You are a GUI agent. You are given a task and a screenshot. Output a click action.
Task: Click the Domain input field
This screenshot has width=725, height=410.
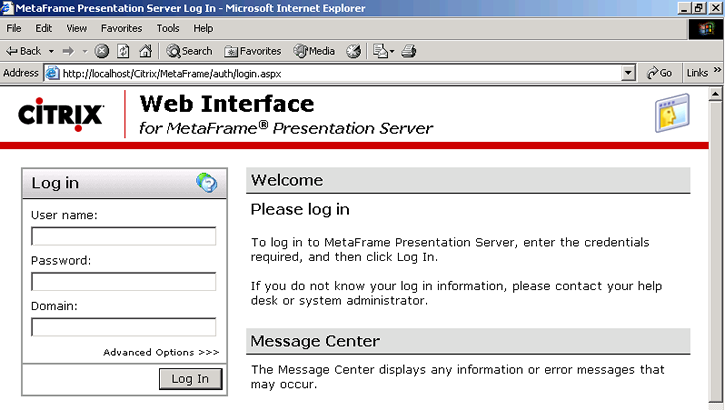click(x=123, y=327)
